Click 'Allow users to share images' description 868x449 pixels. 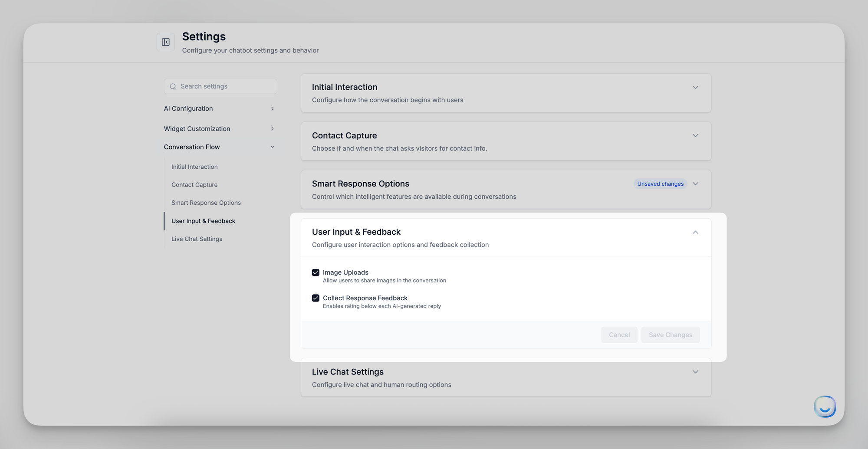385,281
